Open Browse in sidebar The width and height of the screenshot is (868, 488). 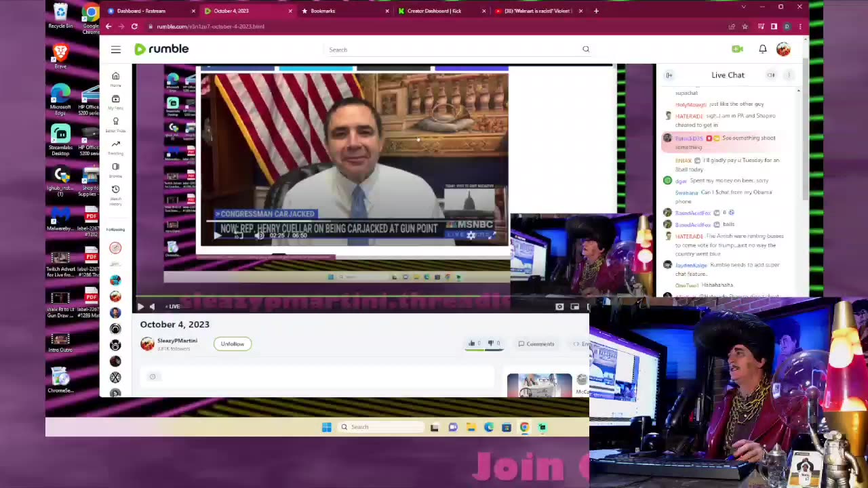pos(115,169)
